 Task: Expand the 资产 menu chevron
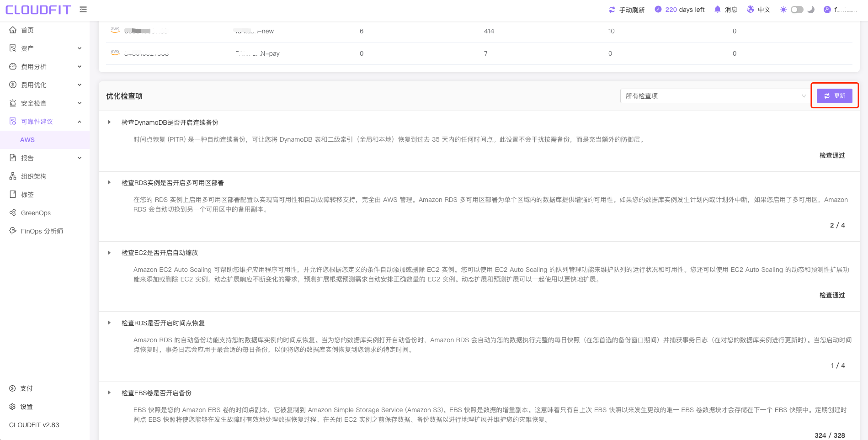click(80, 48)
